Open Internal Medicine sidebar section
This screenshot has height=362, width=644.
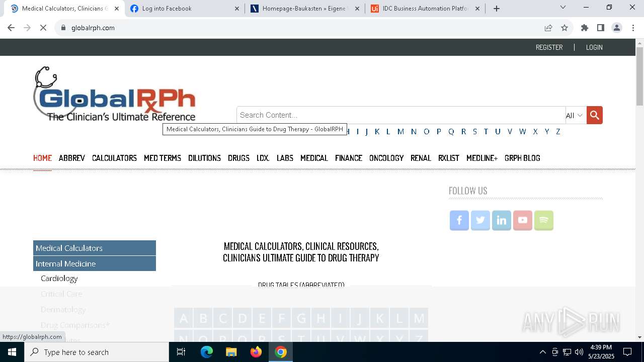click(x=95, y=263)
